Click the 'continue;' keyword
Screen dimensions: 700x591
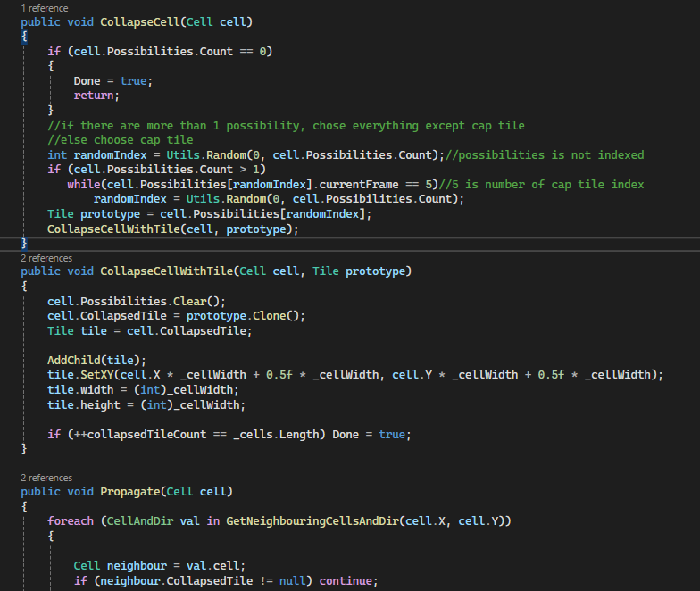click(348, 580)
